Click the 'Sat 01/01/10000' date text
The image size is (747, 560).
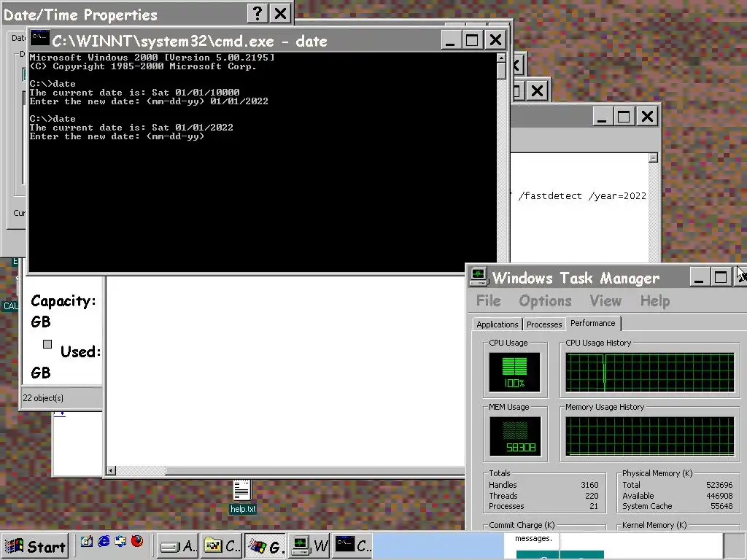click(196, 93)
